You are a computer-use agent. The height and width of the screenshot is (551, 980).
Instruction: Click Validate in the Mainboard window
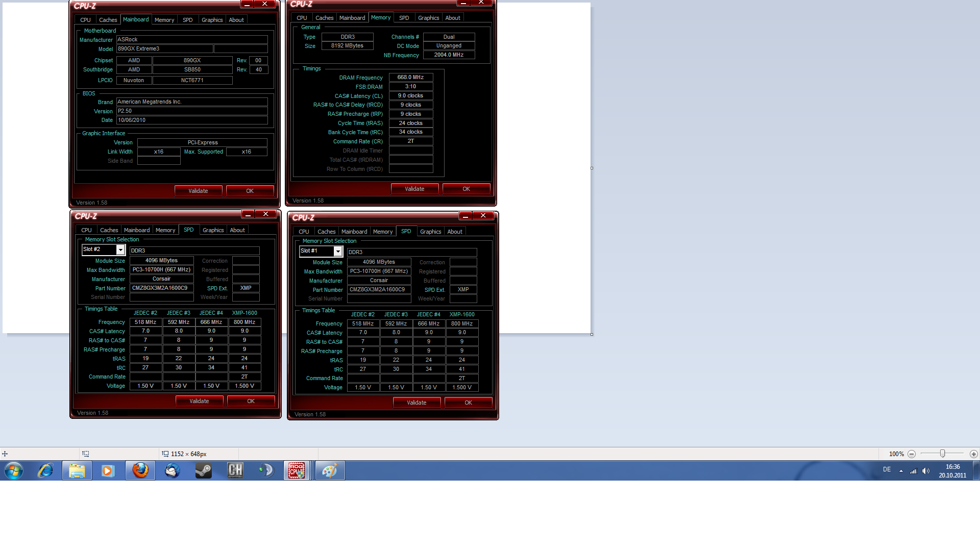pyautogui.click(x=198, y=191)
